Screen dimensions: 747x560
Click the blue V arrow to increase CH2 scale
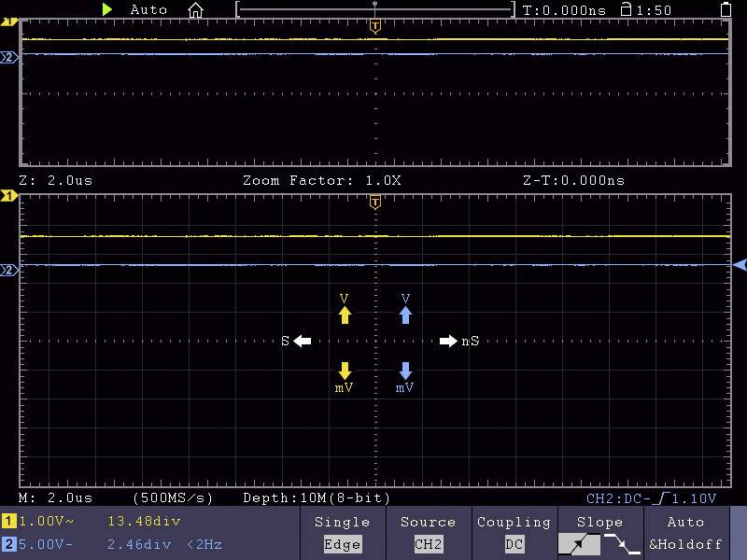pyautogui.click(x=405, y=315)
